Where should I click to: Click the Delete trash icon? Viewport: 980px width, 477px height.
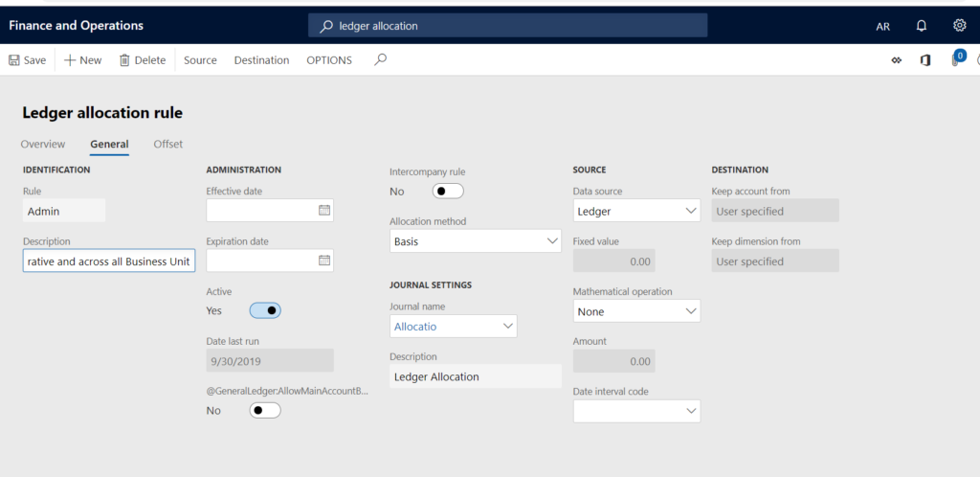124,60
